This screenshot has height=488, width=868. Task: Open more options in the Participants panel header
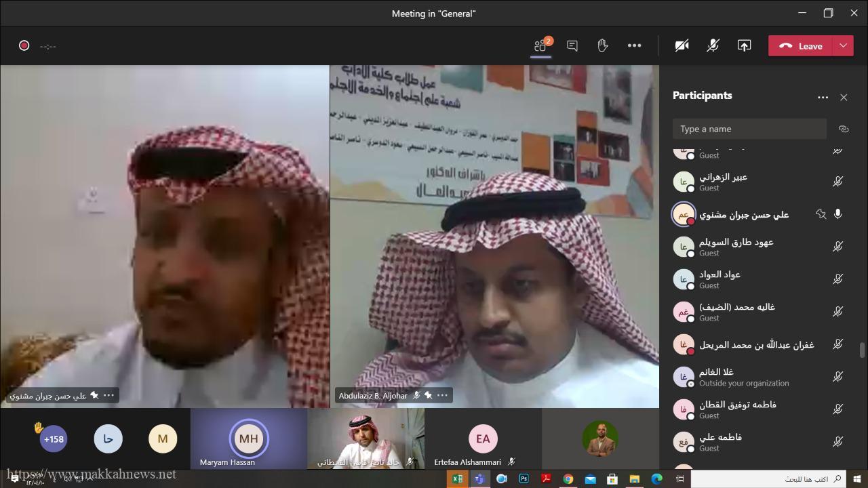point(823,97)
